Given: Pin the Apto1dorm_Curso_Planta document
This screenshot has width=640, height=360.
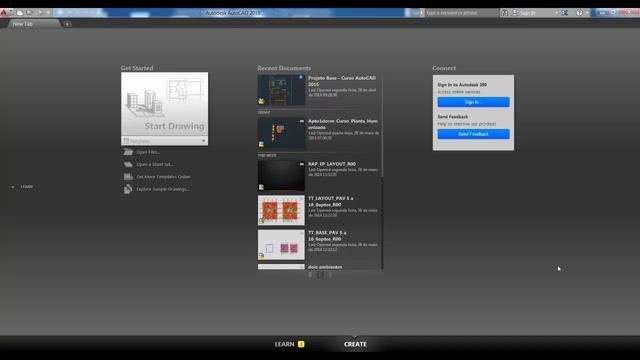Looking at the screenshot, I should pos(302,121).
